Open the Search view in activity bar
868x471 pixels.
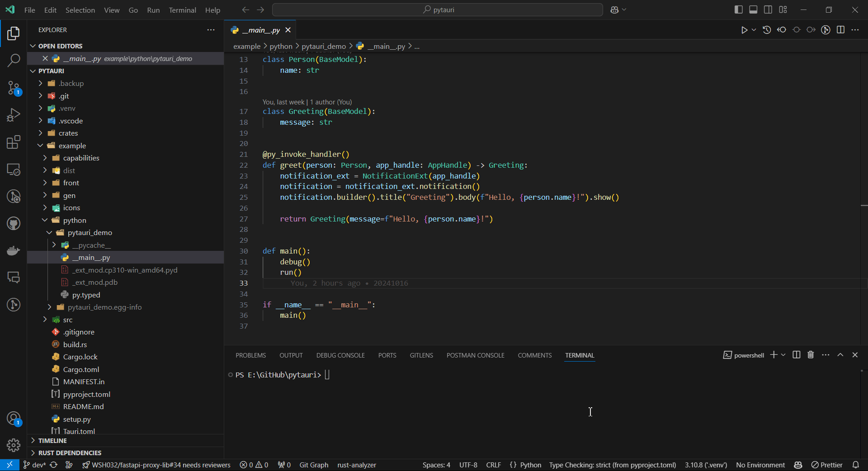click(x=14, y=60)
